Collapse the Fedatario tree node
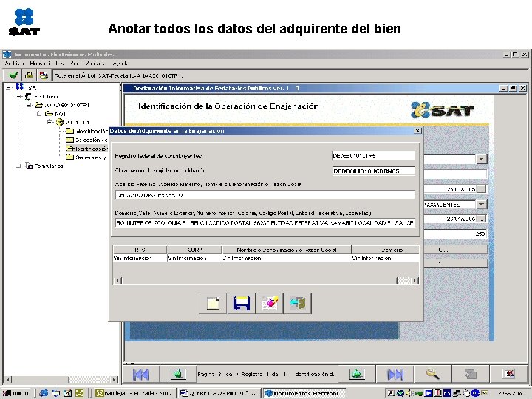This screenshot has height=399, width=532. pyautogui.click(x=19, y=97)
